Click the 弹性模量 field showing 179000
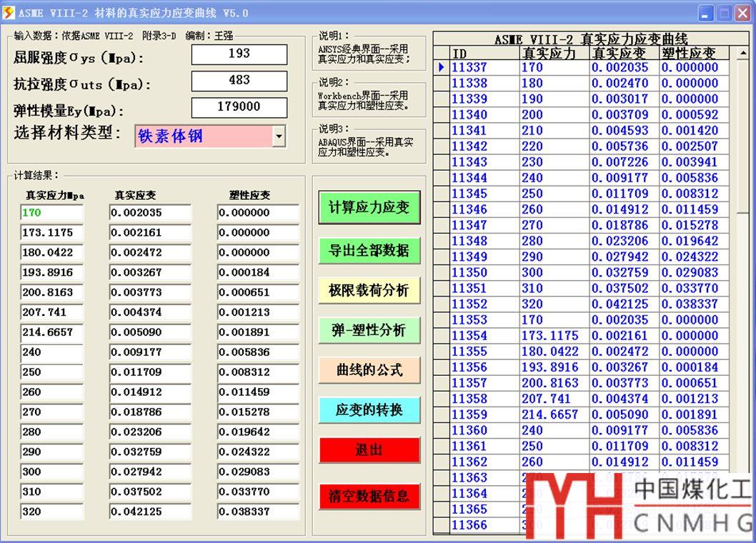The width and height of the screenshot is (756, 543). [x=239, y=107]
